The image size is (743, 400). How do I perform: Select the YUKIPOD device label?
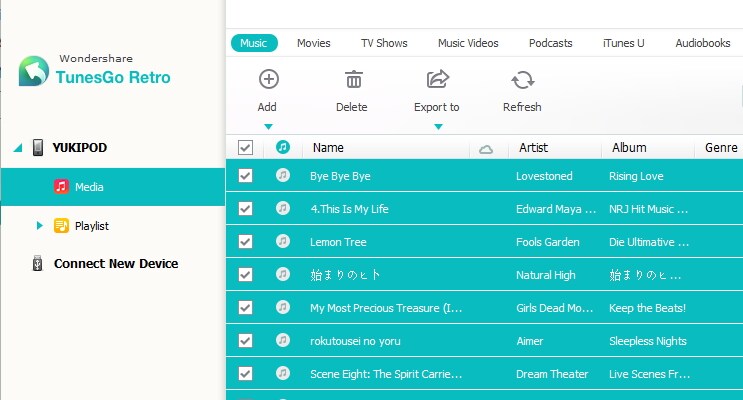click(x=80, y=148)
